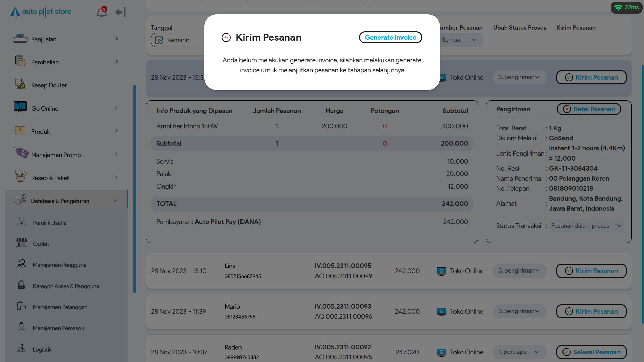Click the Manajemen Pemasok icon
This screenshot has width=644, height=362.
coord(21,327)
